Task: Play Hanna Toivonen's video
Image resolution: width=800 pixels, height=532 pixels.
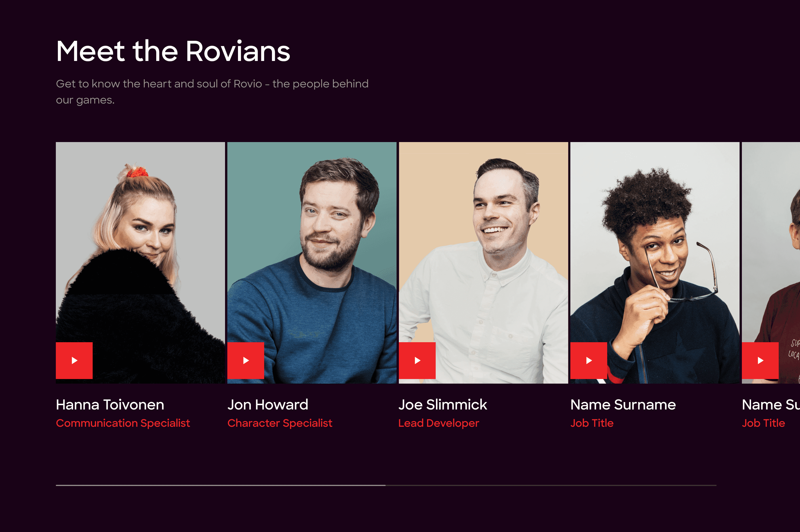Action: tap(74, 360)
